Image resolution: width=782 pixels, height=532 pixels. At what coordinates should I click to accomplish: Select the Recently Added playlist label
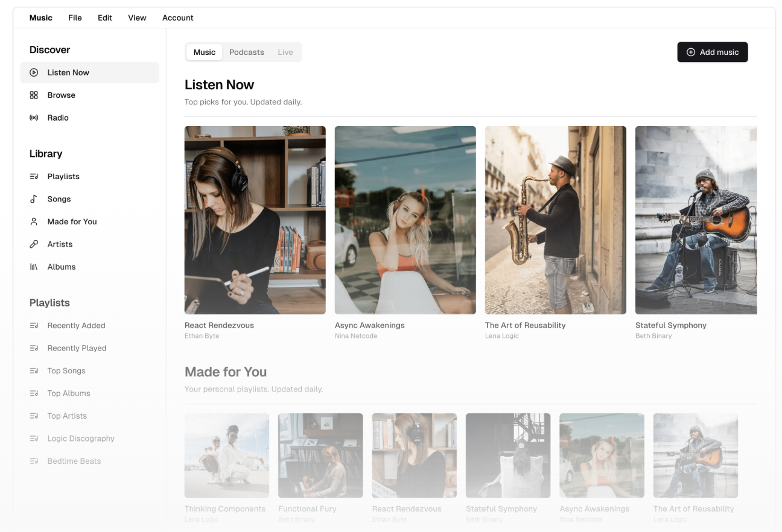pos(77,326)
